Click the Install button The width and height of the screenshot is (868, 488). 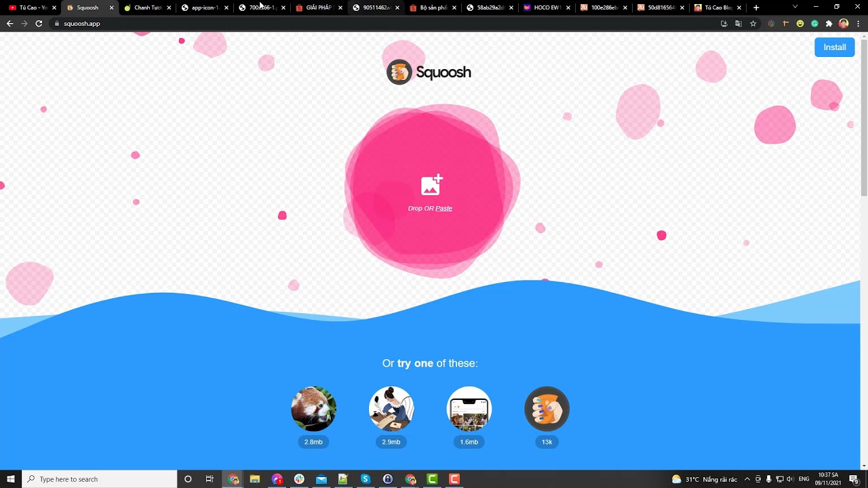click(834, 47)
